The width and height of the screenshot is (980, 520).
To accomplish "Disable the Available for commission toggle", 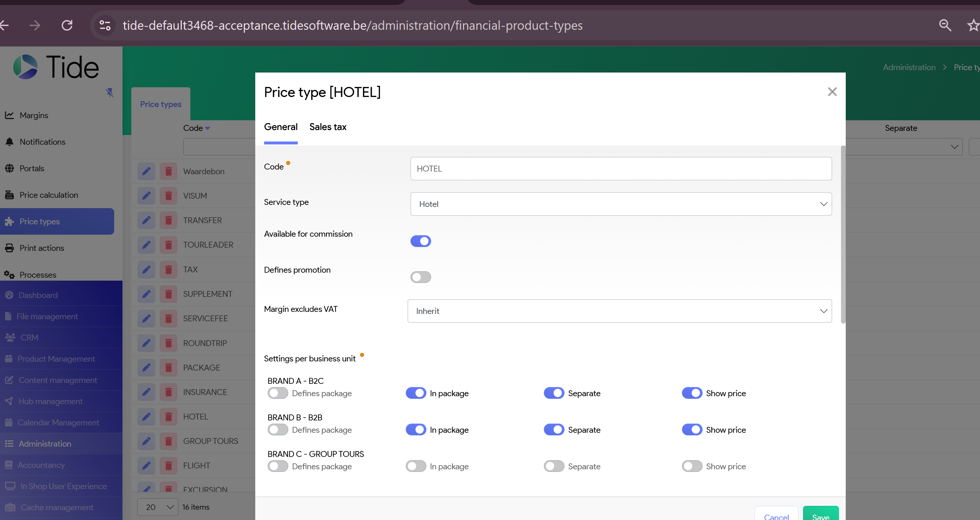I will tap(421, 241).
